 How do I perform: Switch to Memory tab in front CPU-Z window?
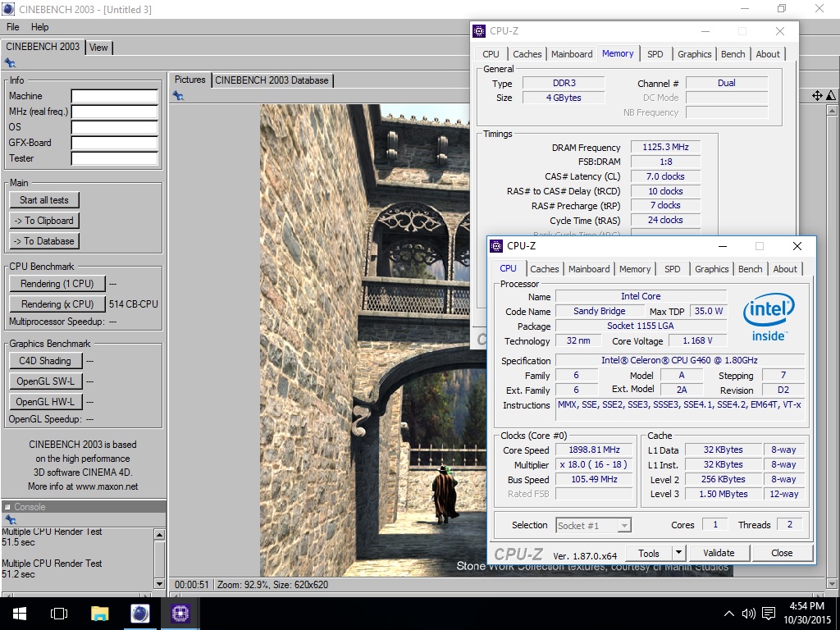pos(635,269)
